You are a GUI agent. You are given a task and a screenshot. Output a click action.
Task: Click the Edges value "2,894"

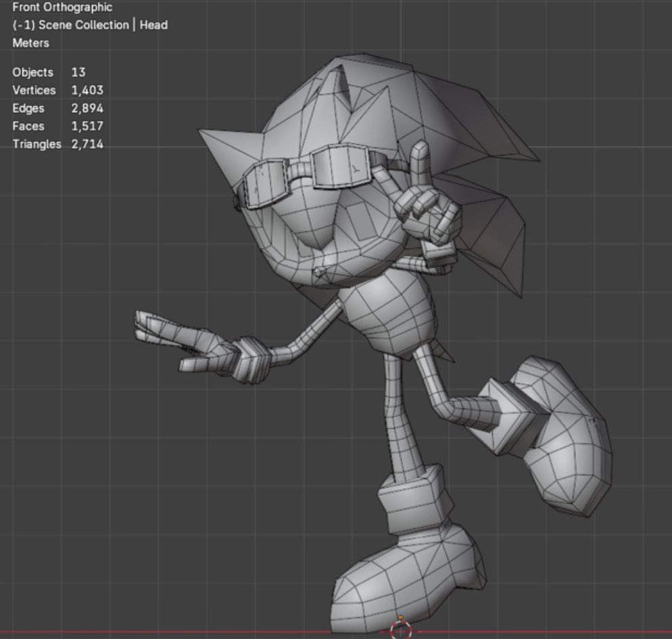pos(87,108)
